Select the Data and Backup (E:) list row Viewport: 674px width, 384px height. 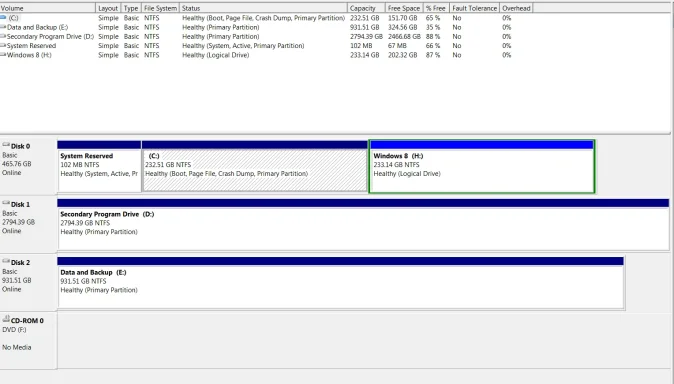pos(267,27)
